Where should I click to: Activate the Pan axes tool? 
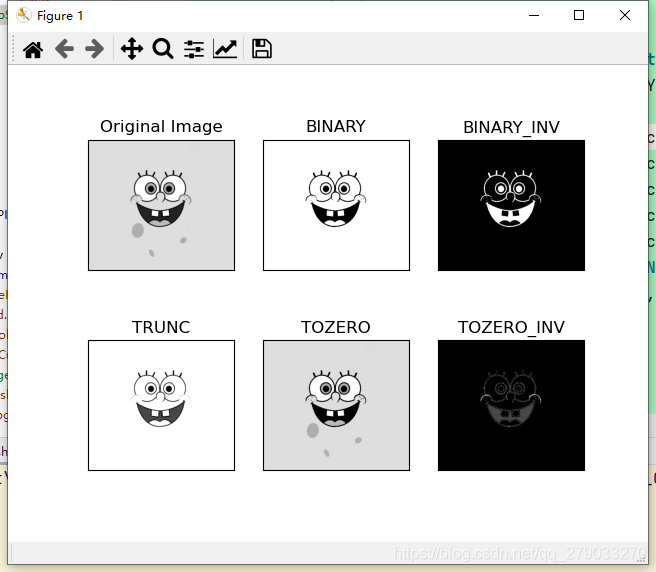click(132, 49)
